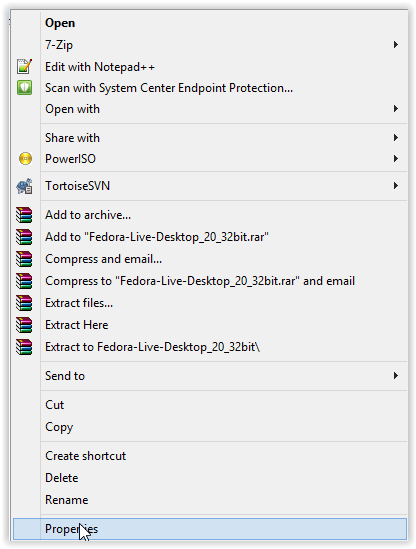Expand the 7-Zip submenu arrow
This screenshot has height=549, width=416.
point(396,44)
